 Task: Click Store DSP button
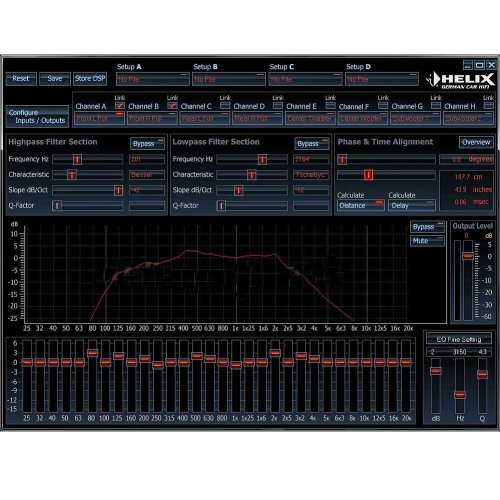pos(90,79)
